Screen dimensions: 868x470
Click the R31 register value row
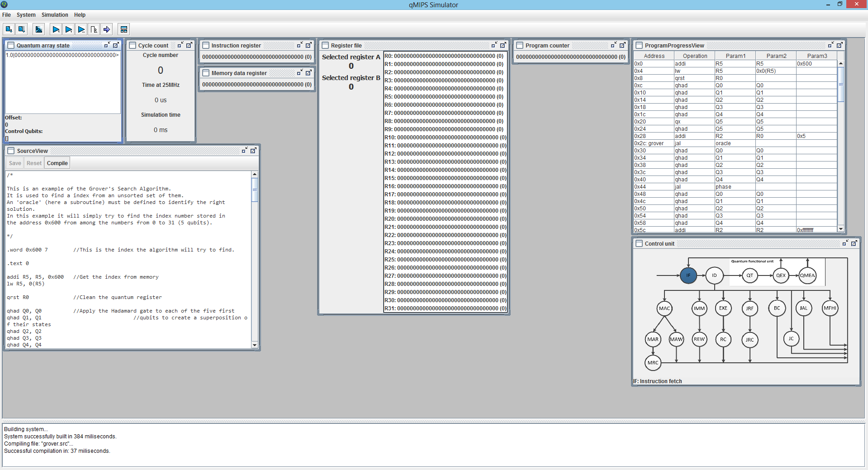pyautogui.click(x=446, y=309)
